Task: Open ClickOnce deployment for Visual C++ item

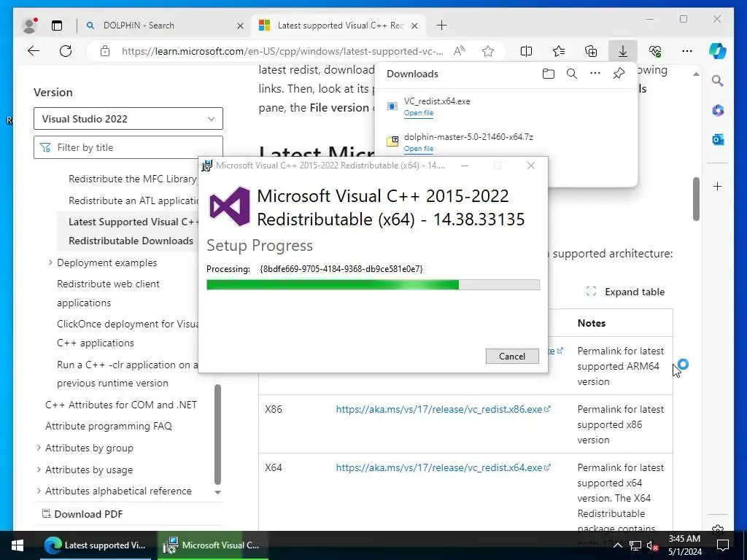Action: (127, 333)
